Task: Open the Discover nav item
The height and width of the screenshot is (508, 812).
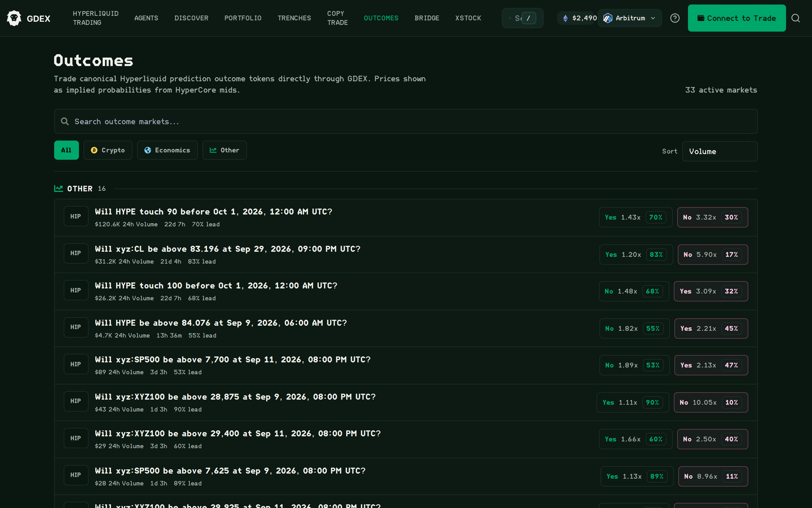Action: tap(191, 18)
